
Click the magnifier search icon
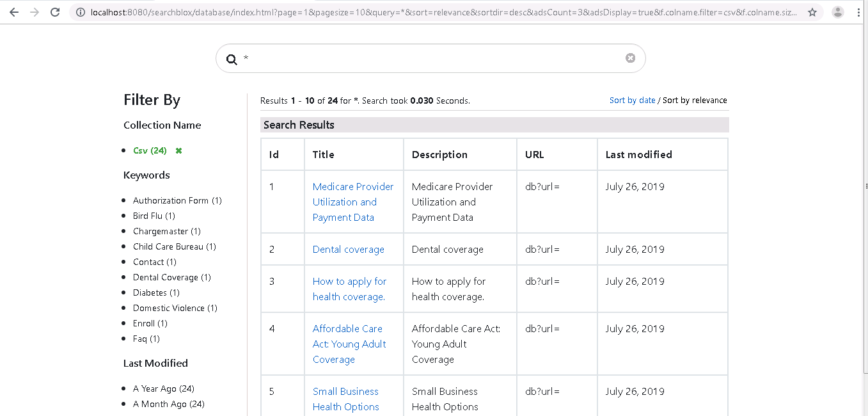pos(232,60)
